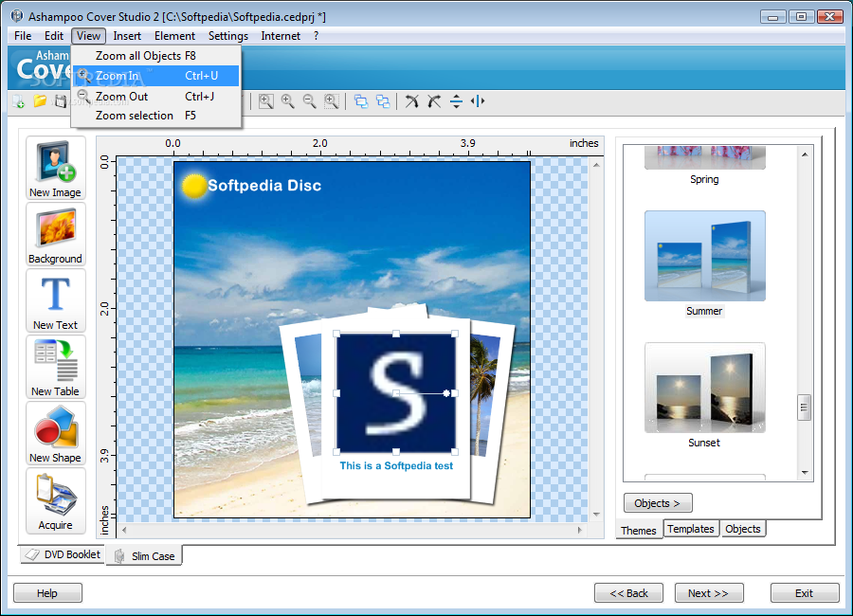Switch to the Themes tab

639,530
